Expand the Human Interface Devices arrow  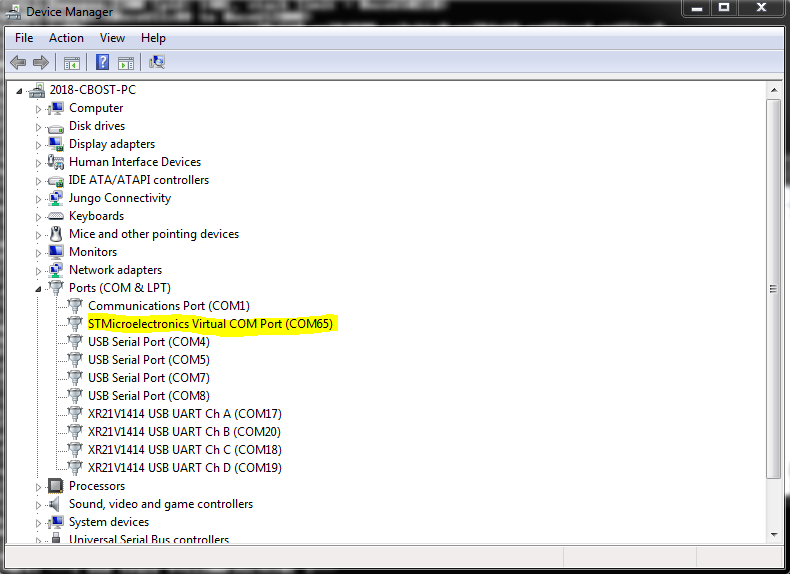(38, 163)
